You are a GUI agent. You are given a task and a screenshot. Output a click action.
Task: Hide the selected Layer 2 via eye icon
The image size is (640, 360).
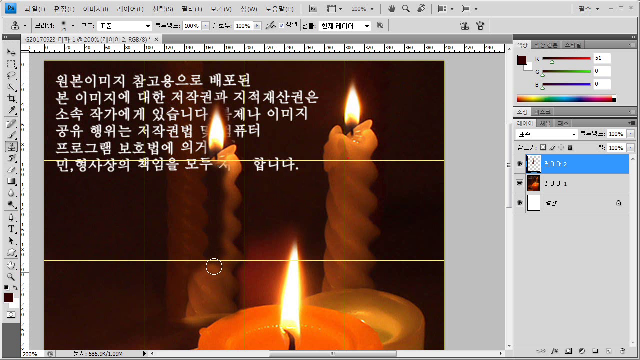pyautogui.click(x=520, y=164)
